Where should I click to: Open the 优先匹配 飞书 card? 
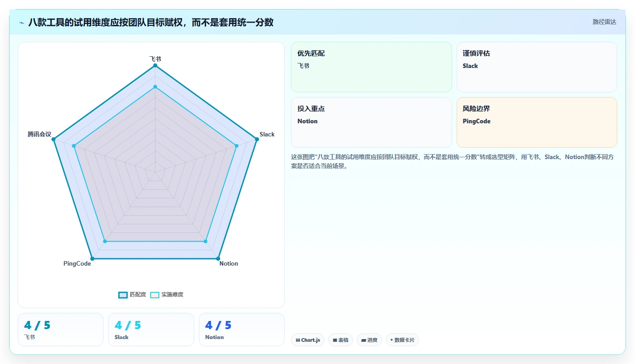coord(371,67)
